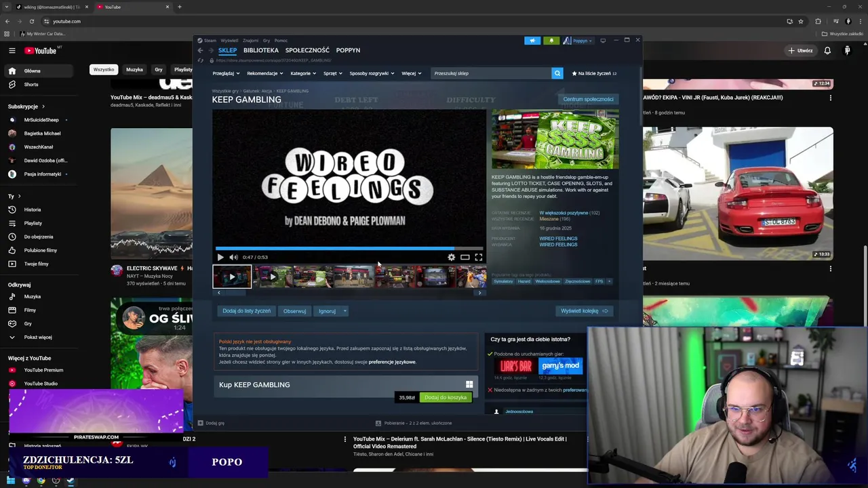Open arrow dropdown next to Ignoruj
The image size is (868, 488).
344,311
